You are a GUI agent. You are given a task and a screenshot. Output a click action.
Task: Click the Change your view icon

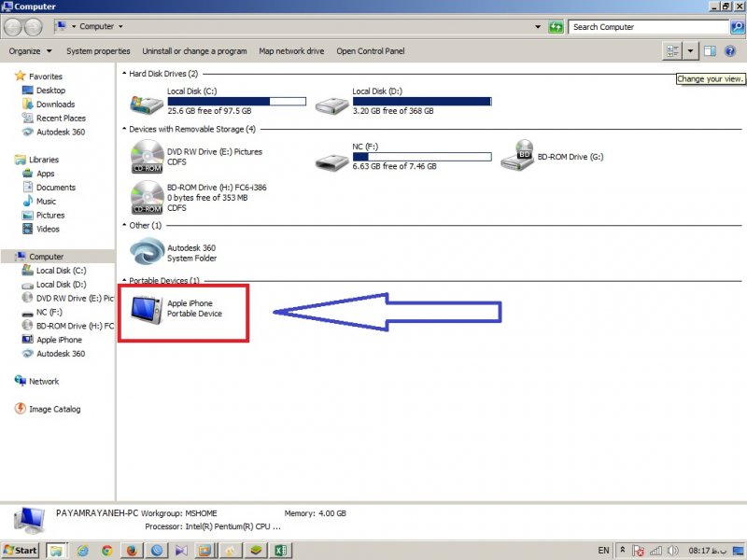(672, 51)
